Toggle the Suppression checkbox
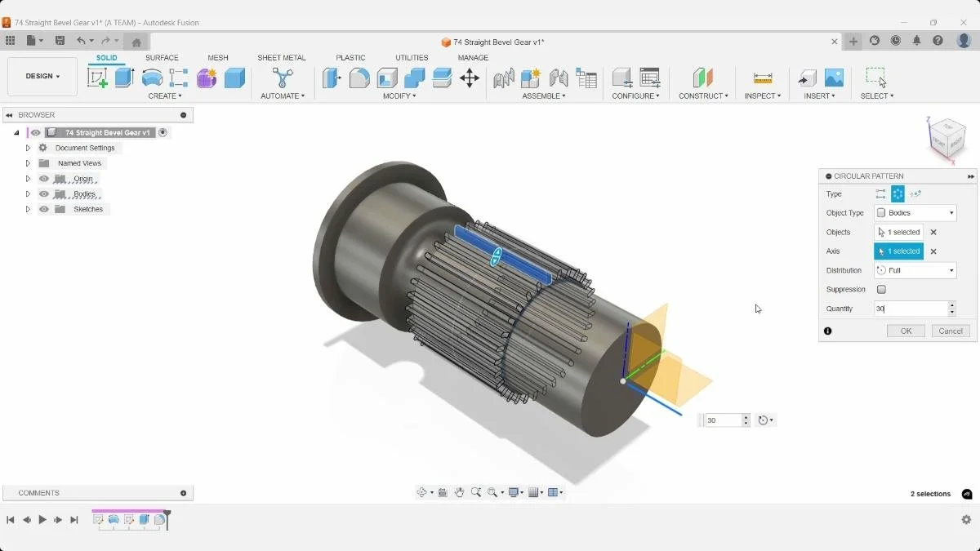This screenshot has height=551, width=980. coord(881,289)
